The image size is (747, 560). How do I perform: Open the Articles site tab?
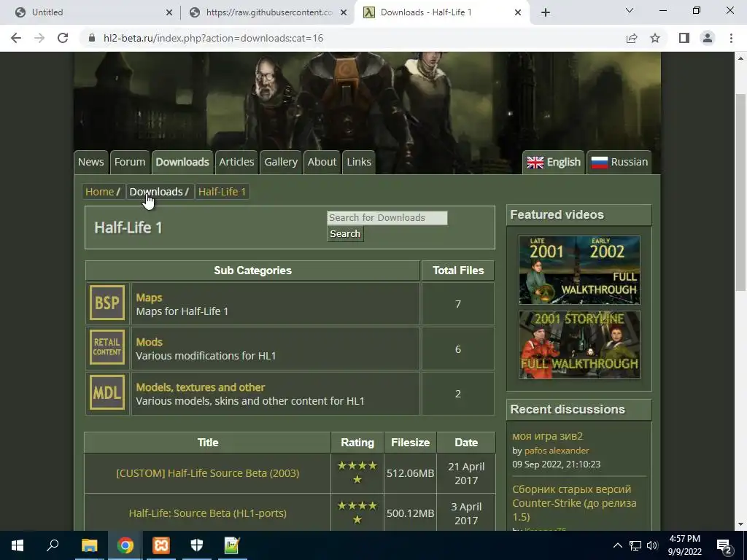pos(236,162)
